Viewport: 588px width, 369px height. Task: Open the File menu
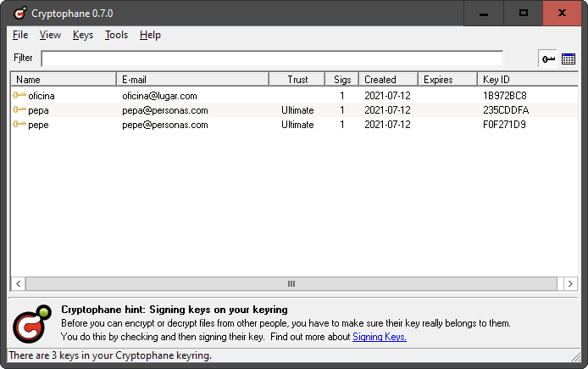tap(20, 35)
